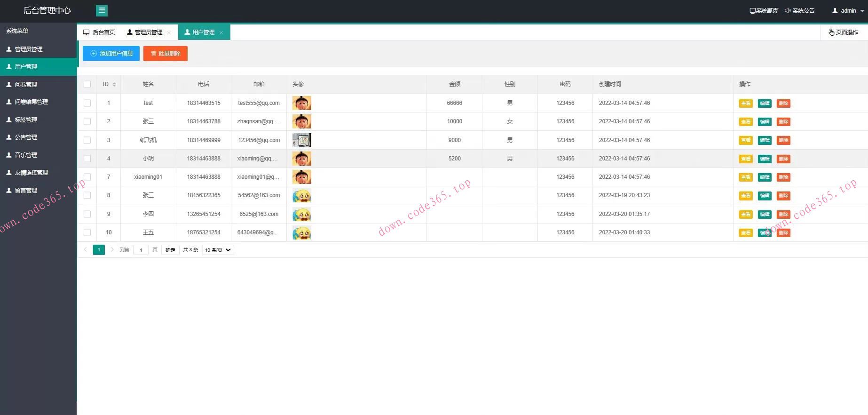Open 问卷管理 in the sidebar menu
This screenshot has width=868, height=415.
click(38, 85)
